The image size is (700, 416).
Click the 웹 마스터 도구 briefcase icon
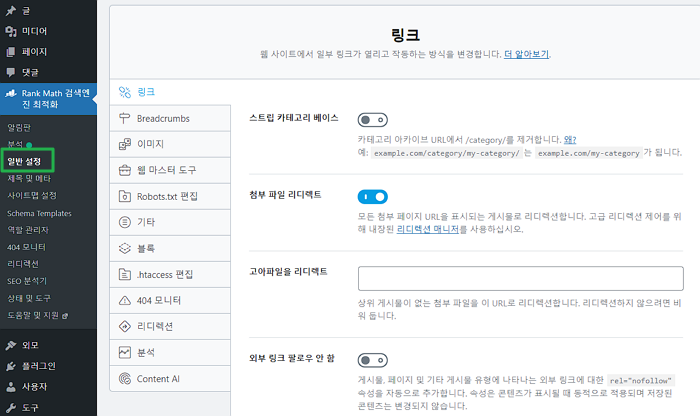[125, 170]
